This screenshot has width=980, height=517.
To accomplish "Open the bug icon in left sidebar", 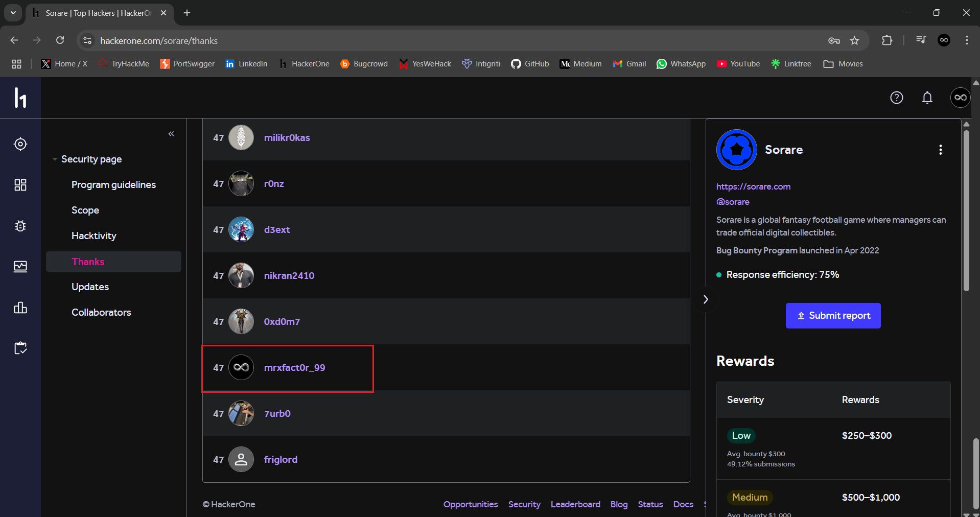I will [x=20, y=226].
